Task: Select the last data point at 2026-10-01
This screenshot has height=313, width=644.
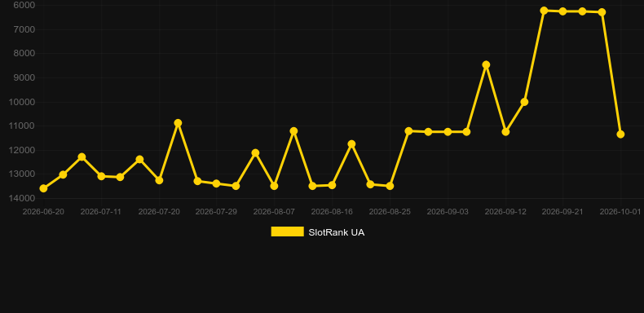Action: pos(620,134)
